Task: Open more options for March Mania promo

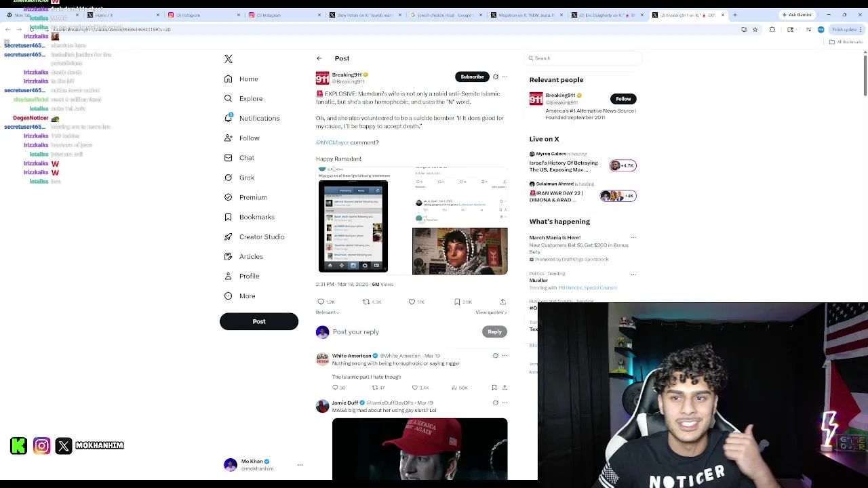Action: [633, 238]
